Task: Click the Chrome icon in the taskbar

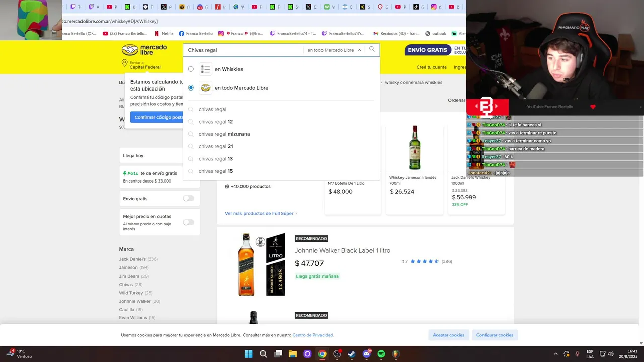Action: point(322,354)
